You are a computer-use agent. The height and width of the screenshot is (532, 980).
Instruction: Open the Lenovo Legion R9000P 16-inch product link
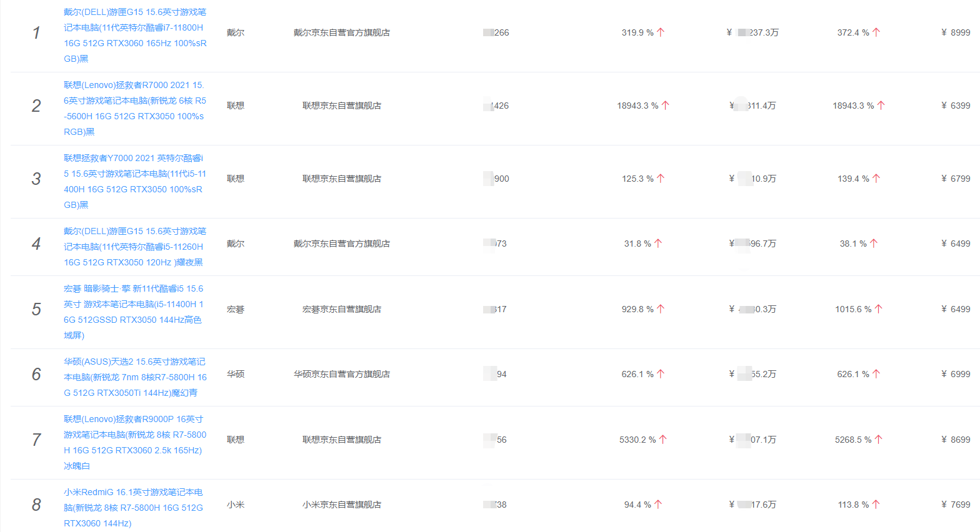click(135, 442)
